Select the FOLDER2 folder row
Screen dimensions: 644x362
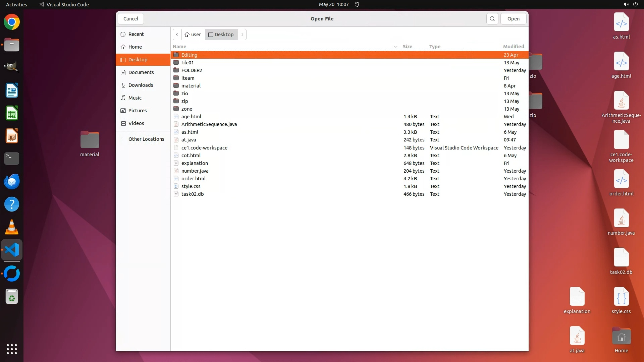point(192,70)
